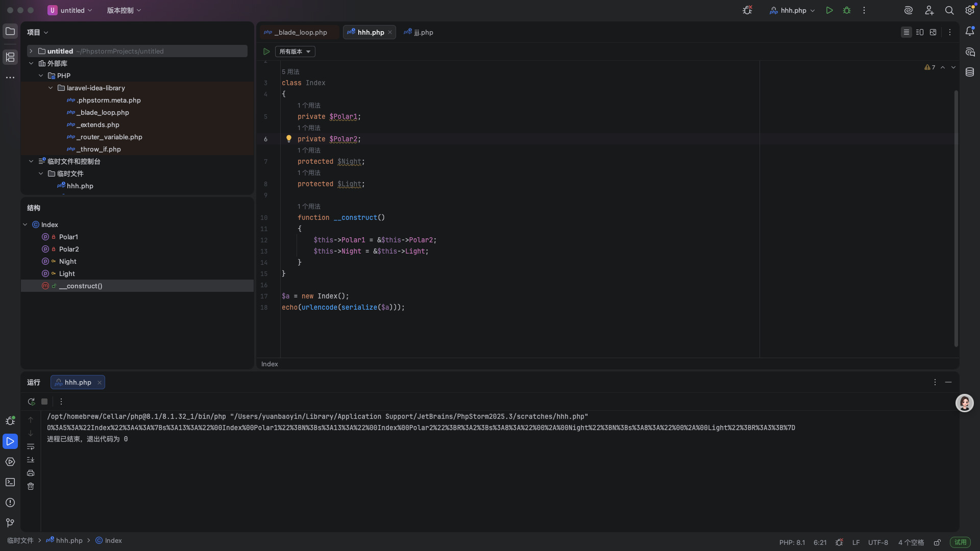This screenshot has height=551, width=980.
Task: Switch to the jjj.php editor tab
Action: (419, 32)
